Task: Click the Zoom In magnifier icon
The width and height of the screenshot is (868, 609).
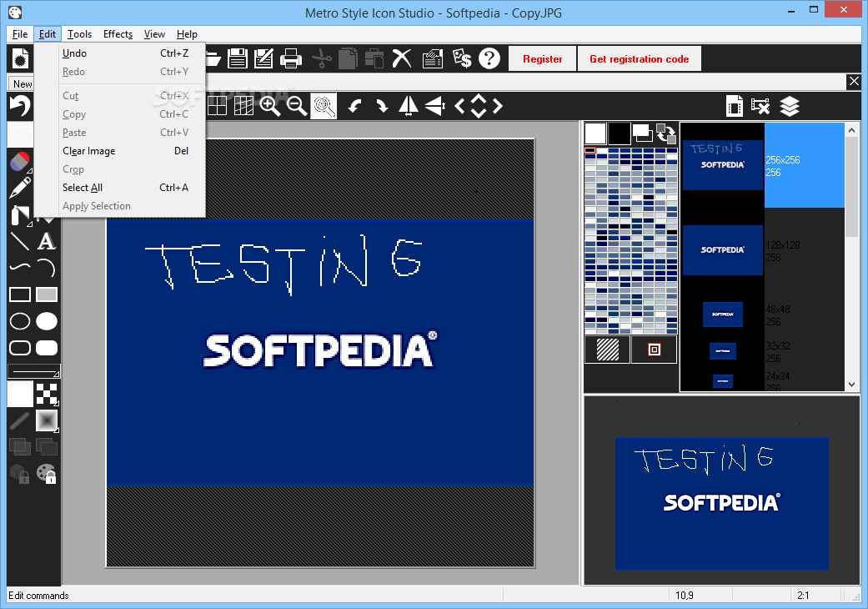Action: [270, 106]
